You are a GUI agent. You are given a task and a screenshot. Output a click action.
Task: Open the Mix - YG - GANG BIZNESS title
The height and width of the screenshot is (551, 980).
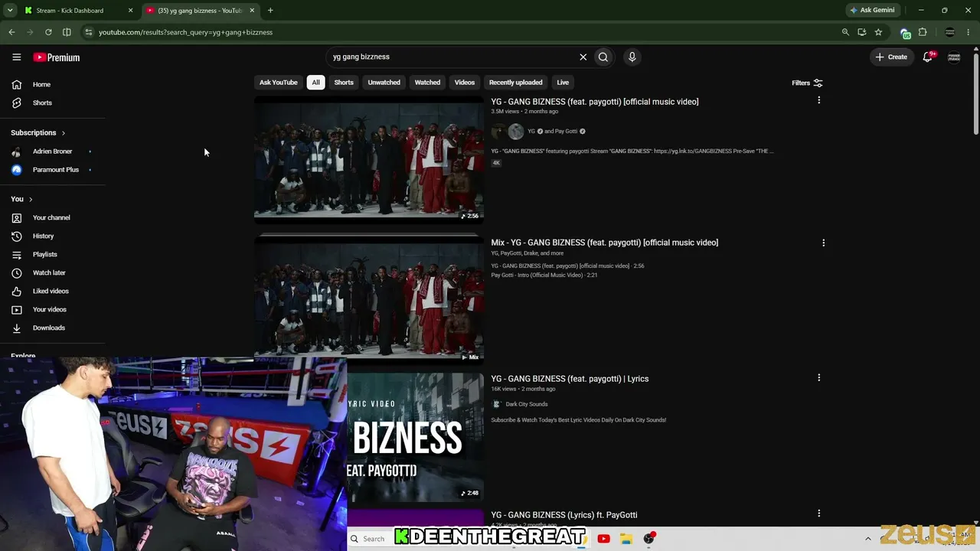tap(605, 243)
